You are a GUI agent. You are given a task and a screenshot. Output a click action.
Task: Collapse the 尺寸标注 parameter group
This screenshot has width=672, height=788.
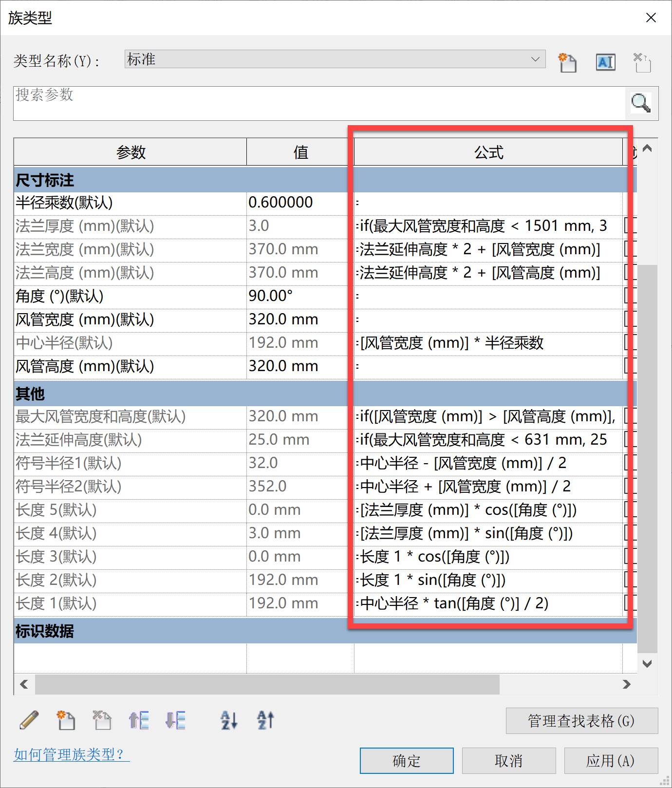(x=45, y=180)
